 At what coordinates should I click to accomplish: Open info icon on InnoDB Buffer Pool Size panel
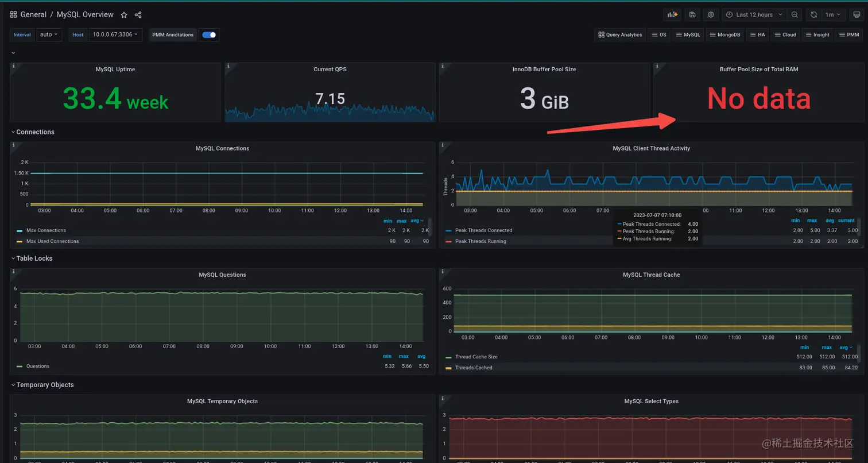pos(443,65)
